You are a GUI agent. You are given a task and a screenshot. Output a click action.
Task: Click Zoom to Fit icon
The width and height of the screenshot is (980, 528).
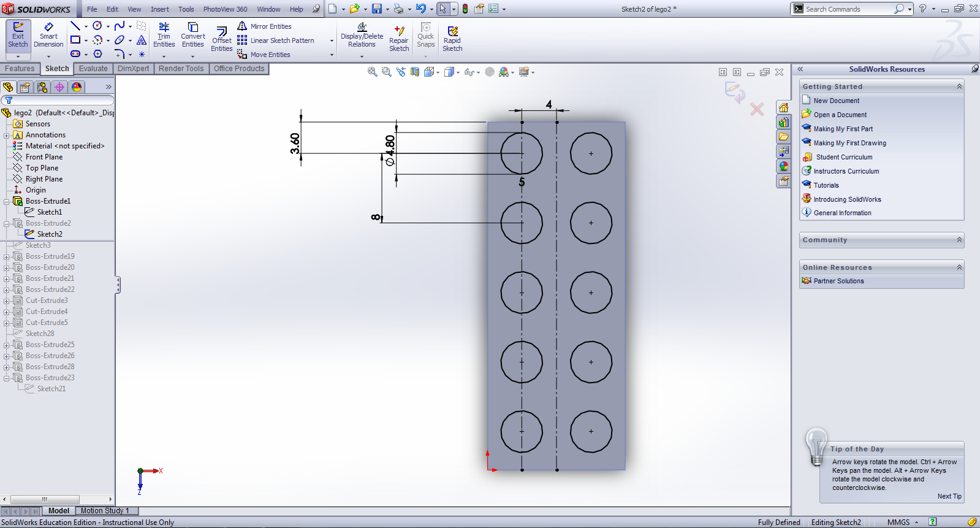(372, 72)
